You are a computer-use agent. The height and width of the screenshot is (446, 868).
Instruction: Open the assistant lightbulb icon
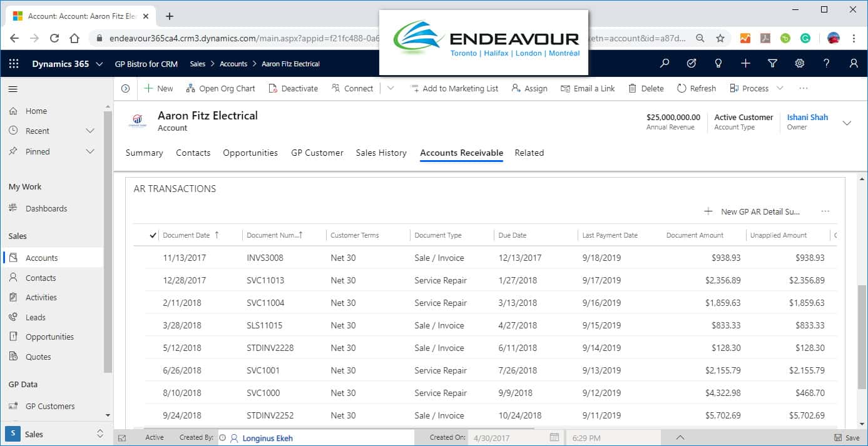point(718,63)
